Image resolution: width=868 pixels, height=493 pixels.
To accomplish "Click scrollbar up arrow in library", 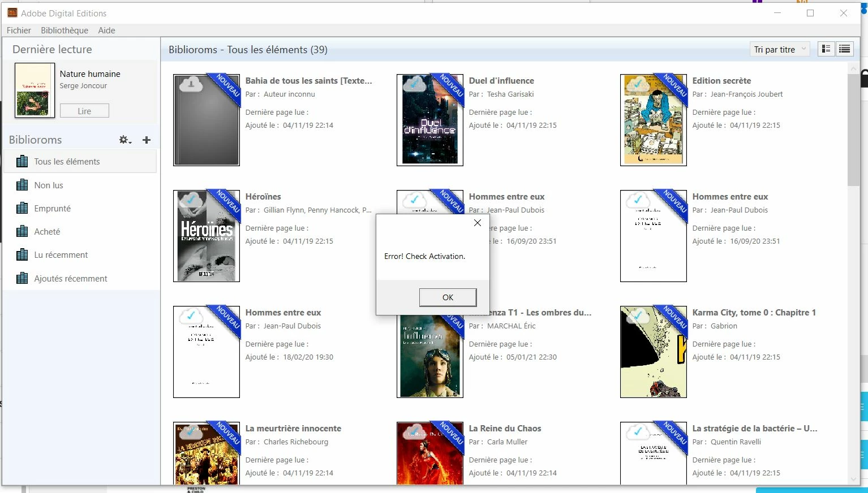I will [853, 68].
